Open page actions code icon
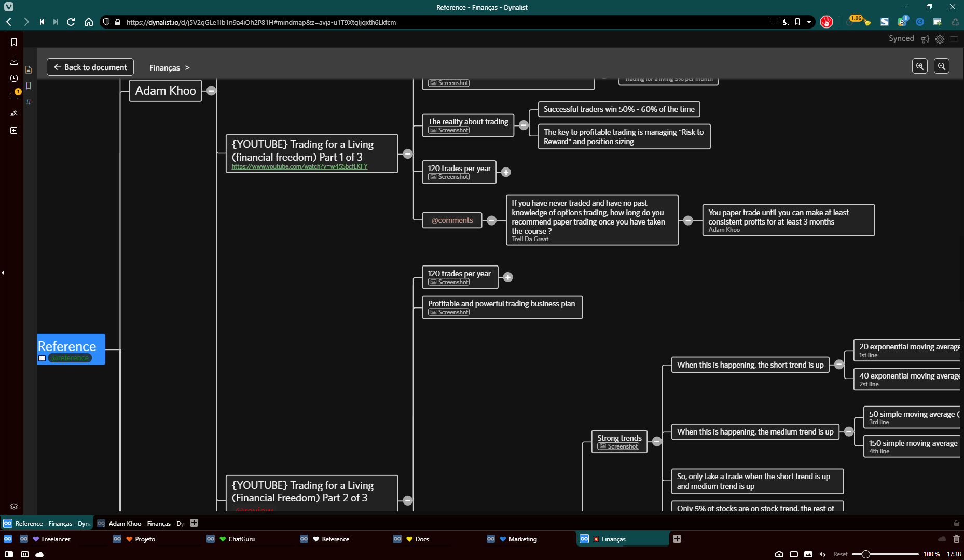Image resolution: width=964 pixels, height=560 pixels. [x=823, y=554]
